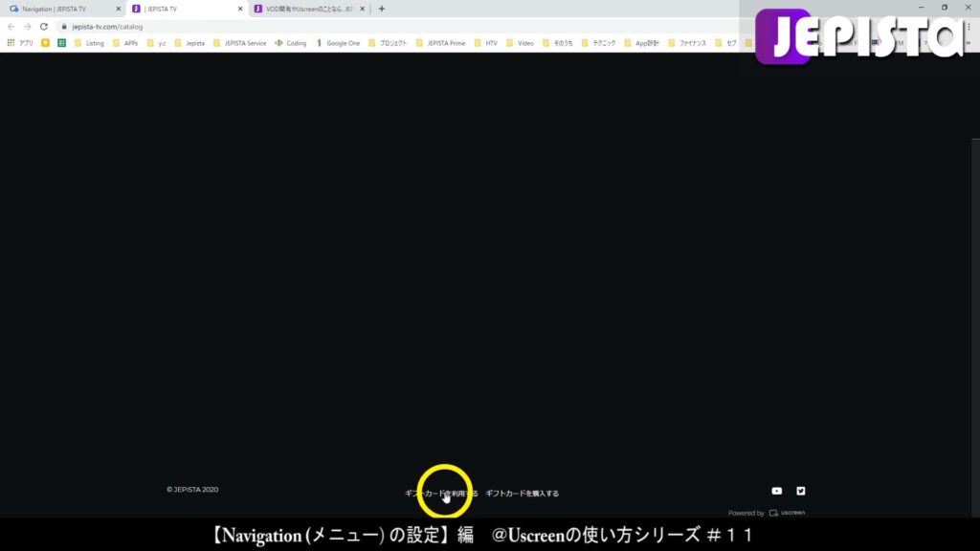Screen dimensions: 980x551
Task: Open a new tab with the plus button
Action: click(381, 8)
